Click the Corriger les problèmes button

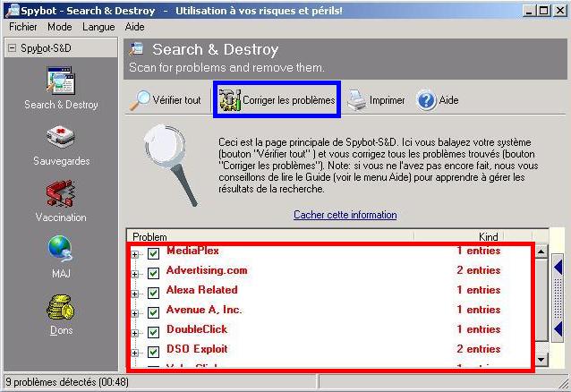coord(277,100)
